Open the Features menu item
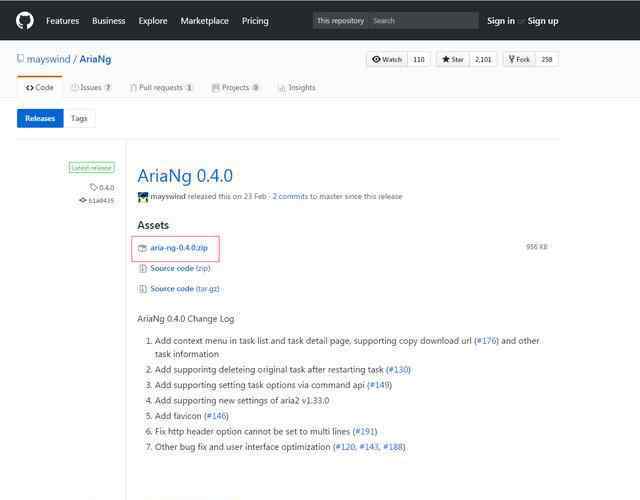The height and width of the screenshot is (500, 640). pos(62,21)
